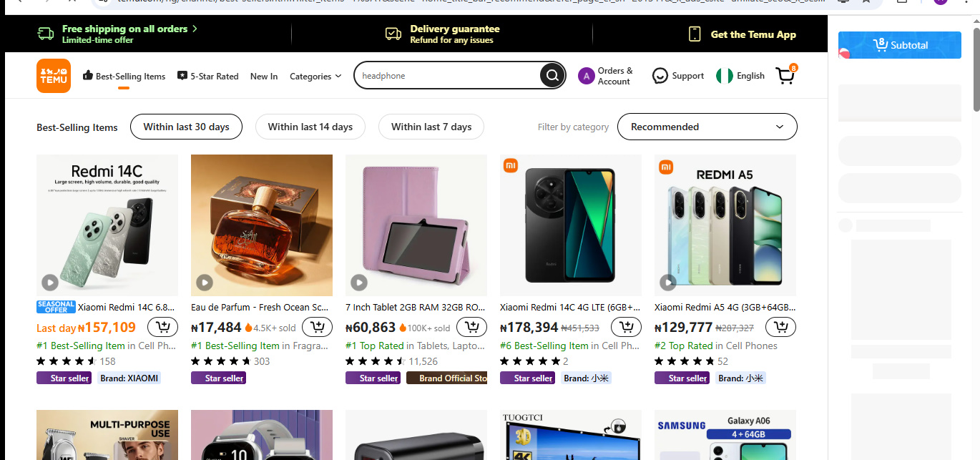This screenshot has width=980, height=460.
Task: Open the smartwatch product thumbnail
Action: click(x=262, y=435)
